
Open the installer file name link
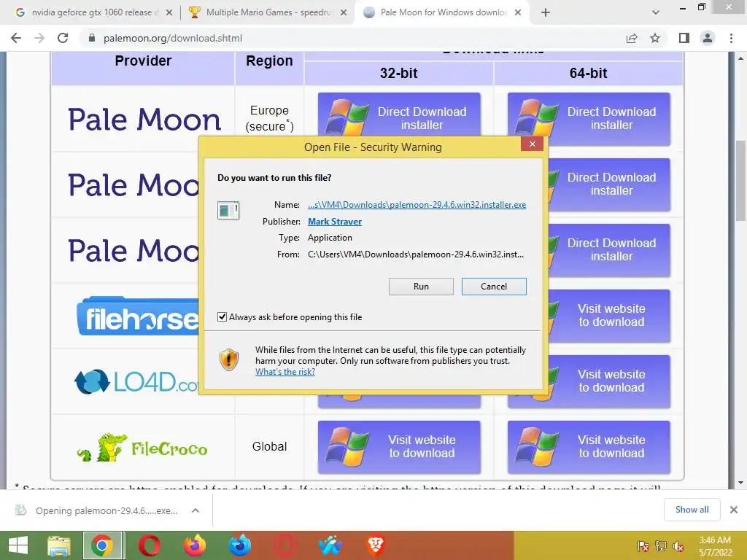click(x=417, y=205)
